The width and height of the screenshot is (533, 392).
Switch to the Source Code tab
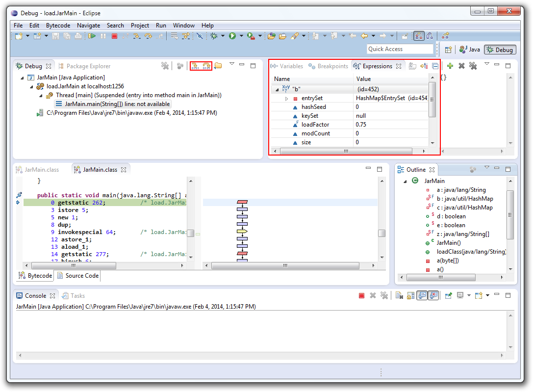[77, 276]
